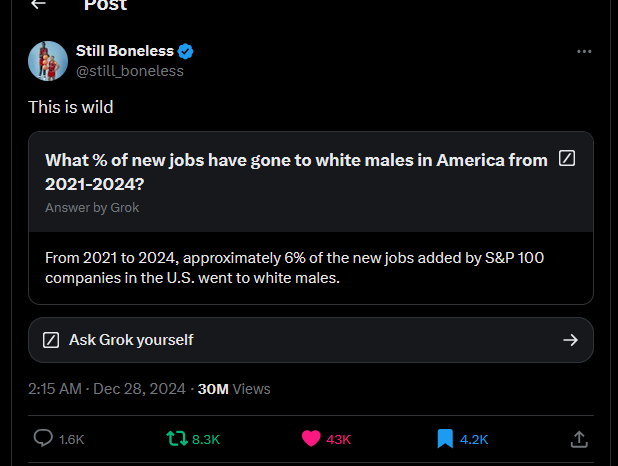This screenshot has width=618, height=466.
Task: Open the Grok answer card text
Action: tap(294, 268)
